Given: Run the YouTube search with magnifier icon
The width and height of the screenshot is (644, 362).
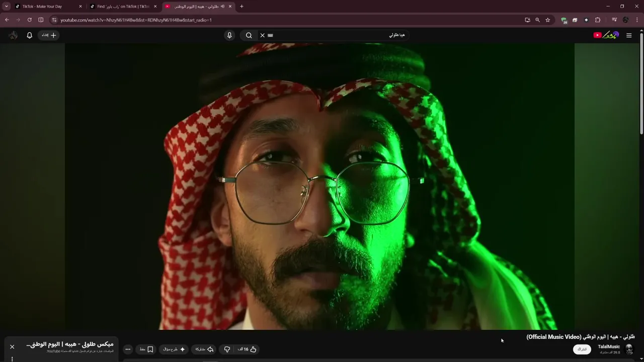Looking at the screenshot, I should (x=249, y=35).
